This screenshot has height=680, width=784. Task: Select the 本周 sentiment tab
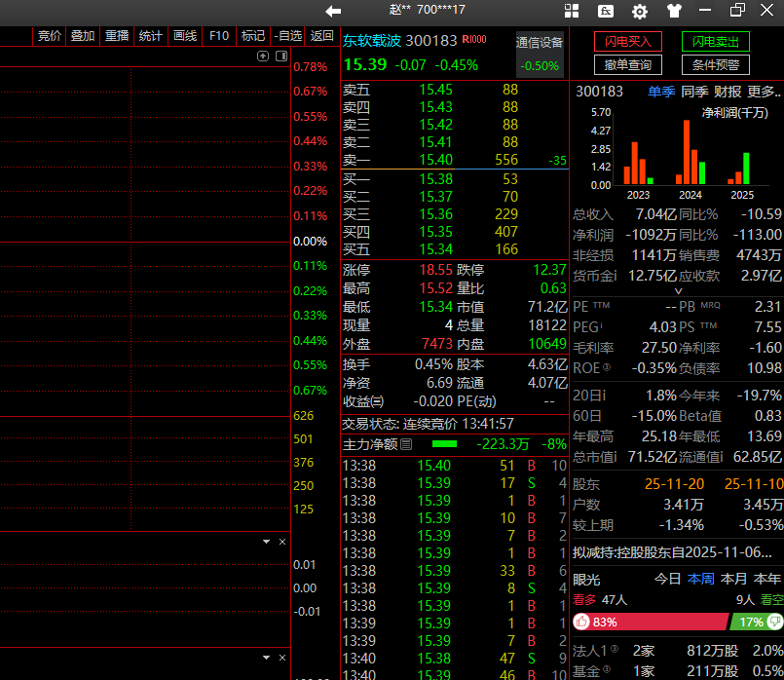701,579
